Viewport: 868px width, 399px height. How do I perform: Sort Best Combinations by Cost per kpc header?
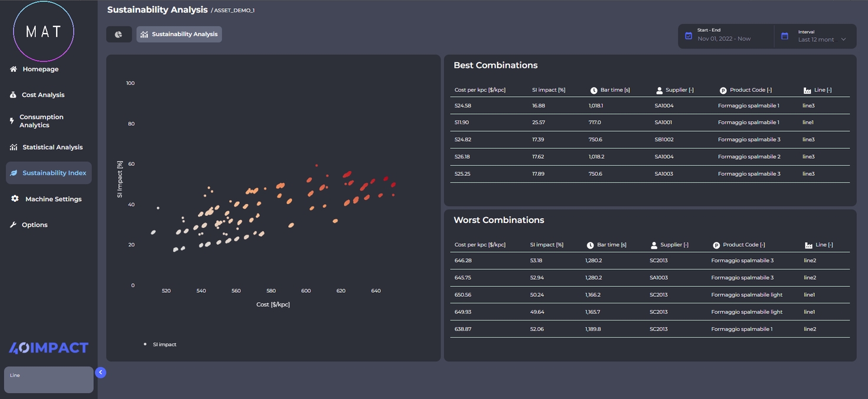479,90
